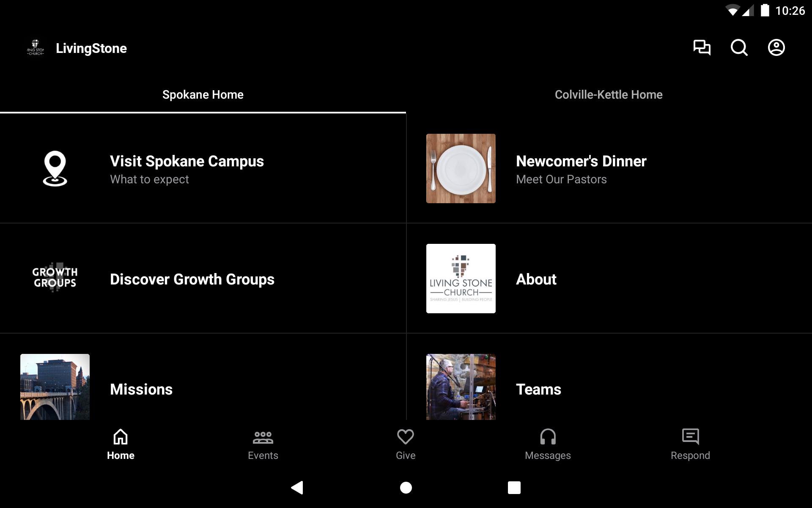Screen dimensions: 812x508
Task: Select the Spokane Home tab
Action: (x=203, y=95)
